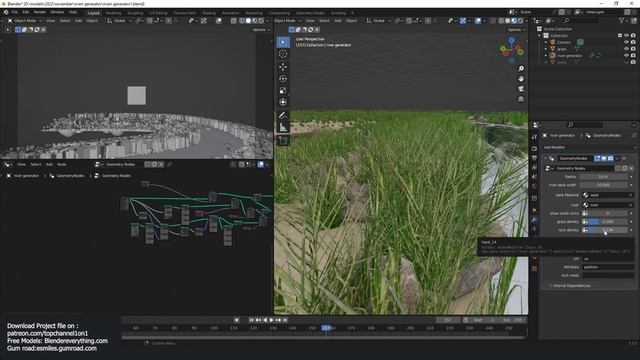This screenshot has height=360, width=640.
Task: Toggle the camera view icon in viewport
Action: coord(521,89)
